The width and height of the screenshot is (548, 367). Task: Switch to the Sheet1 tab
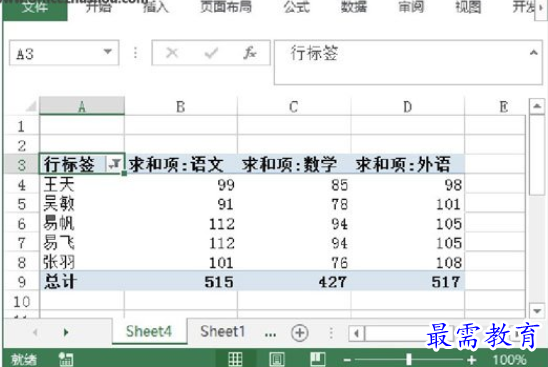click(223, 331)
